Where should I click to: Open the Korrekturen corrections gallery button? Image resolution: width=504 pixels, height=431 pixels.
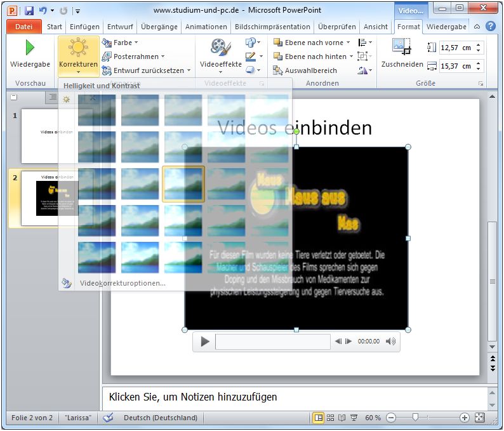(x=79, y=56)
